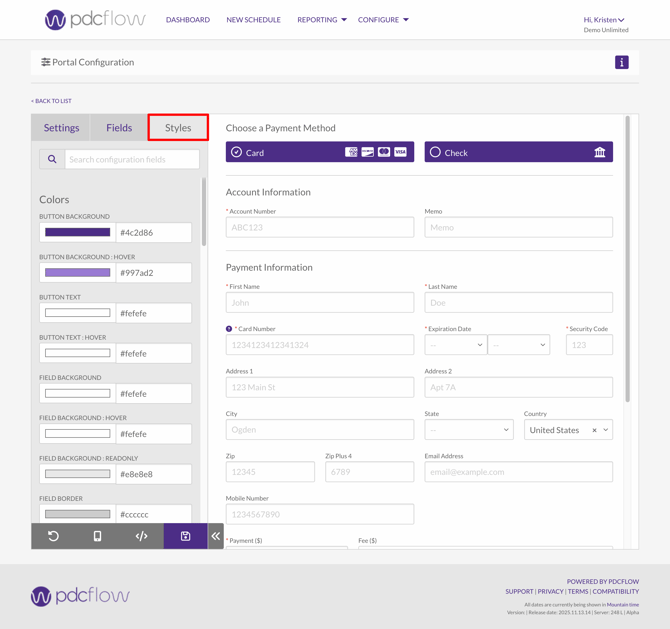Viewport: 670px width, 629px height.
Task: Click the #e8e8e8 hex value field
Action: [154, 474]
